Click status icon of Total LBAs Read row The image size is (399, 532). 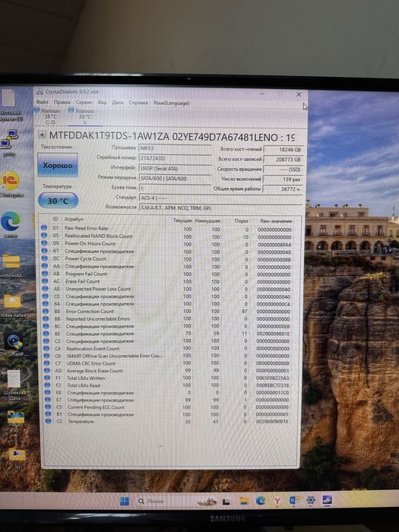[47, 385]
